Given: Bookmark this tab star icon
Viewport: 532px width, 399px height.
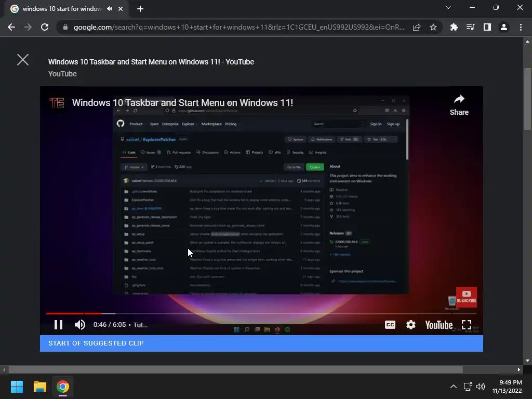Looking at the screenshot, I should [x=433, y=27].
